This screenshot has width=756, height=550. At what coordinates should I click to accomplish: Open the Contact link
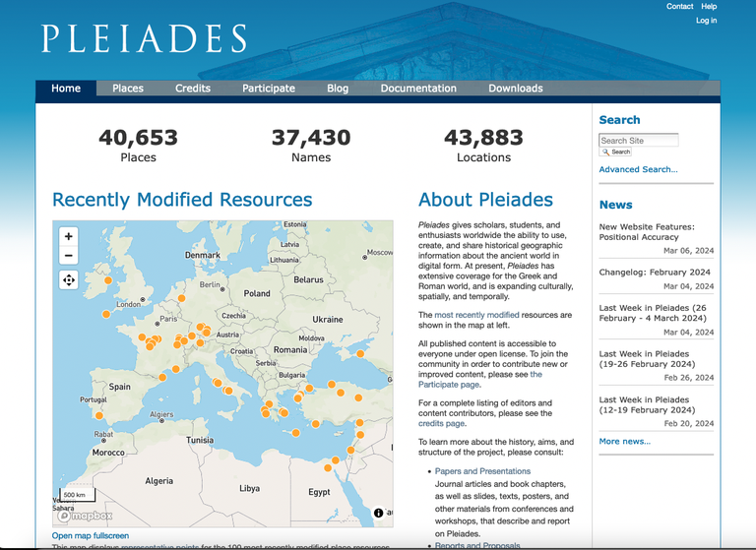[x=679, y=6]
